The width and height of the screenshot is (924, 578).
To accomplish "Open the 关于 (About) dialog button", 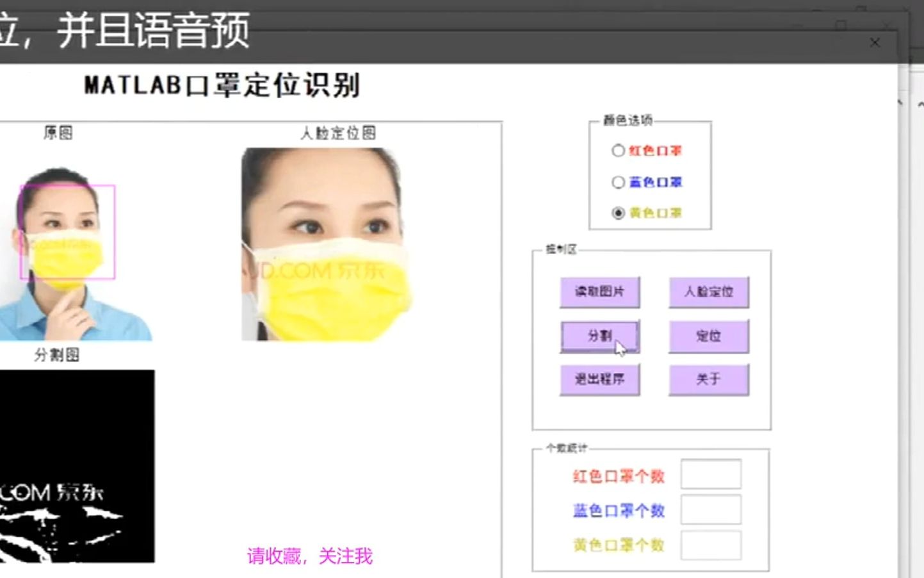I will 708,378.
